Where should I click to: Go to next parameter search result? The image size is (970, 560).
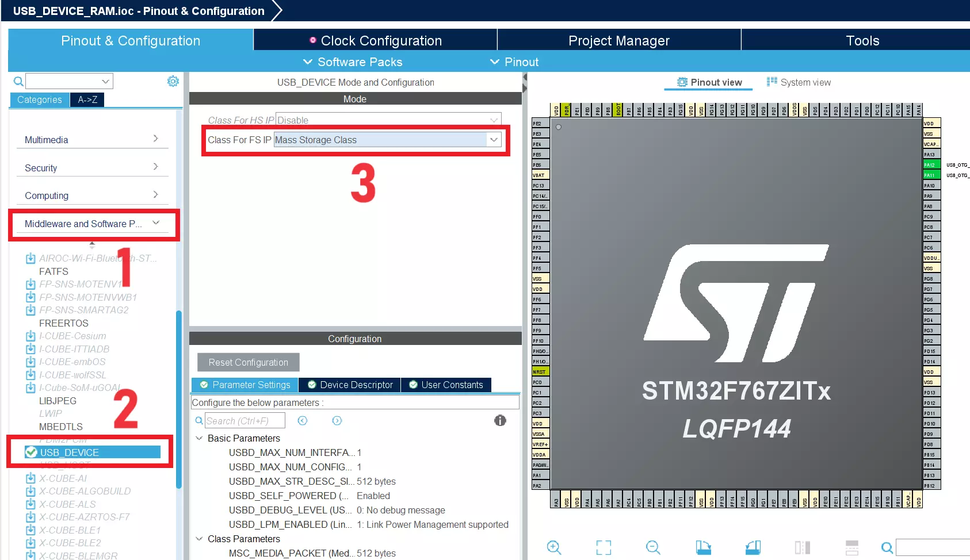[x=337, y=421]
